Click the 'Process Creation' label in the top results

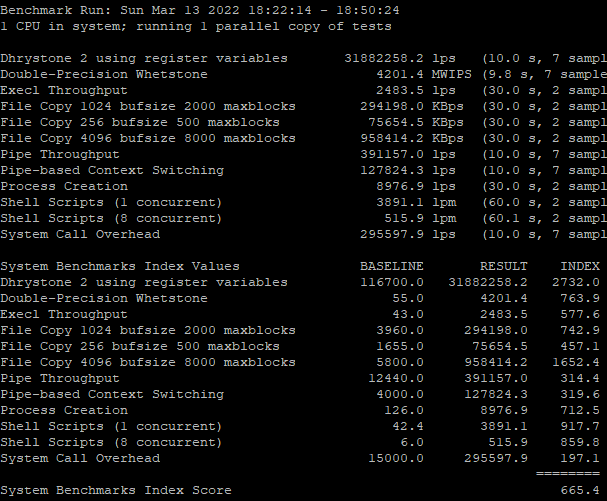pyautogui.click(x=64, y=187)
